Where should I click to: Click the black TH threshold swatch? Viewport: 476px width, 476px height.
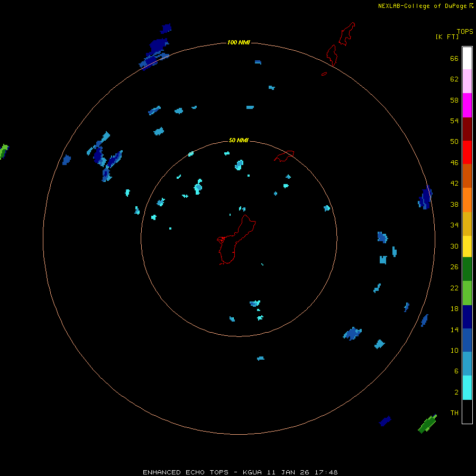coord(467,411)
